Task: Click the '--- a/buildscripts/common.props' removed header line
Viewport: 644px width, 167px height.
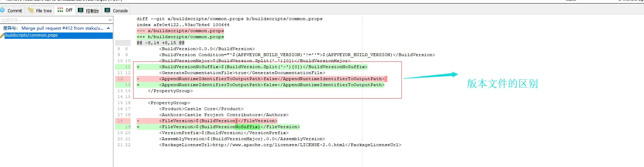Action: pyautogui.click(x=180, y=31)
